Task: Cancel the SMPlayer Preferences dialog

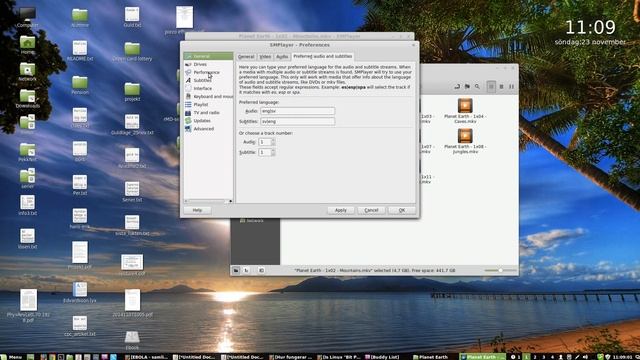Action: pos(371,210)
